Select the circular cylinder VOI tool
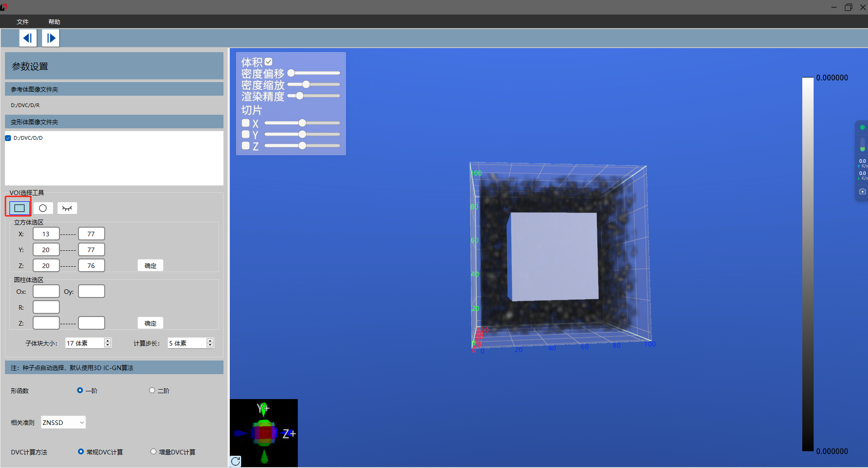The width and height of the screenshot is (868, 468). coord(43,208)
